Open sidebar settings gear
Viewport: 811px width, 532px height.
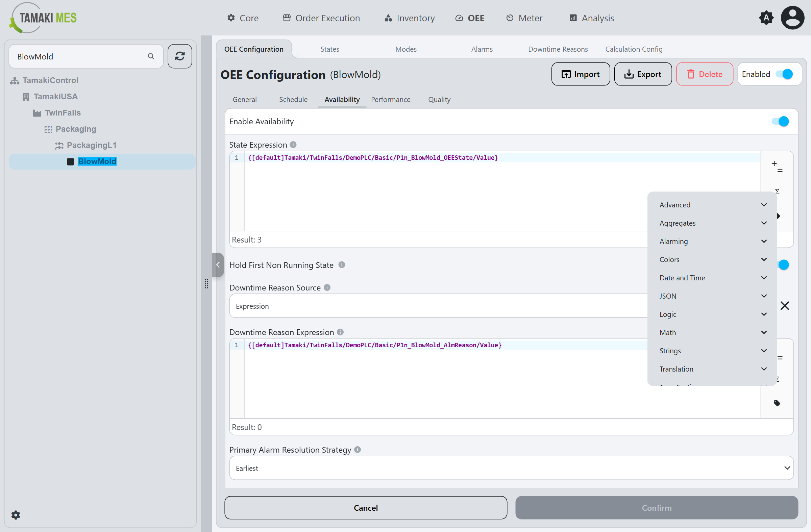(x=16, y=515)
